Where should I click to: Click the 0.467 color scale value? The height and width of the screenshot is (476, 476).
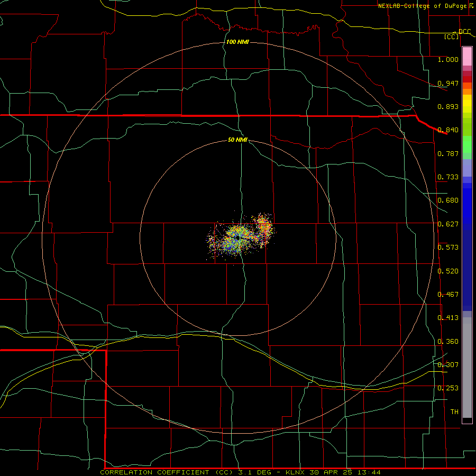tap(448, 295)
